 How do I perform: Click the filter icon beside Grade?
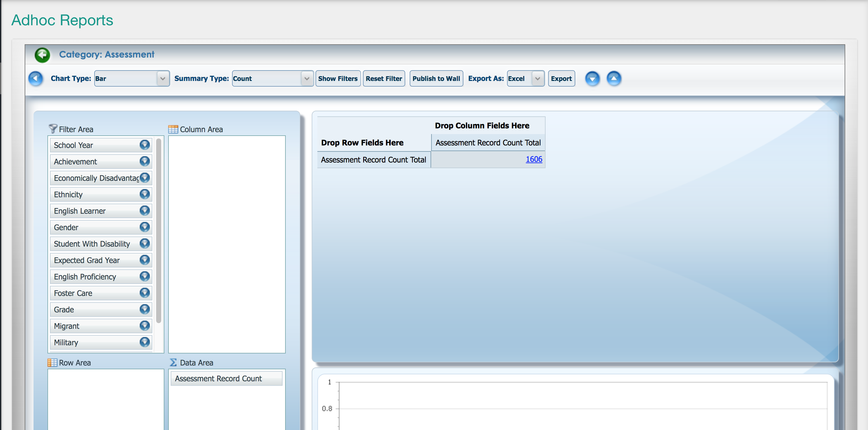(x=145, y=309)
